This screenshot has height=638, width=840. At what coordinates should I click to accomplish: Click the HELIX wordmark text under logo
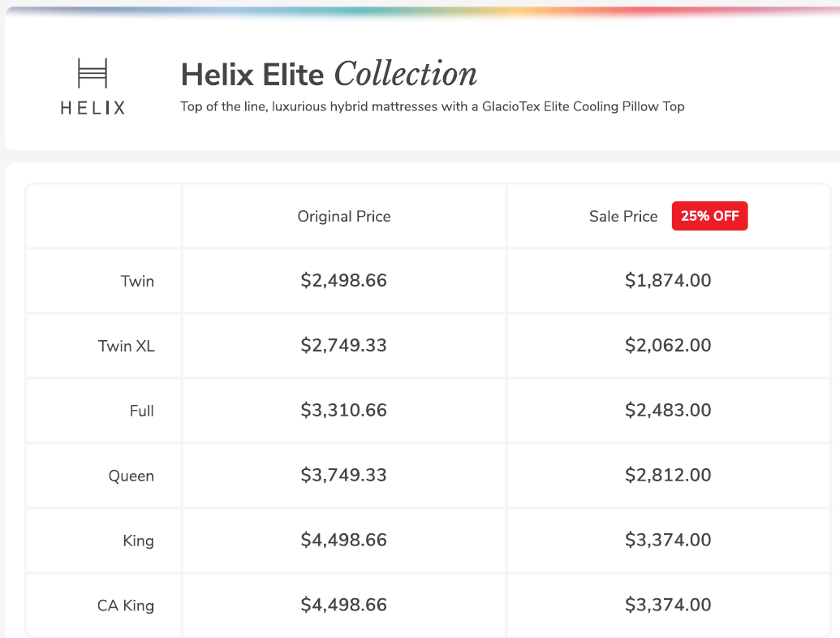(x=93, y=108)
